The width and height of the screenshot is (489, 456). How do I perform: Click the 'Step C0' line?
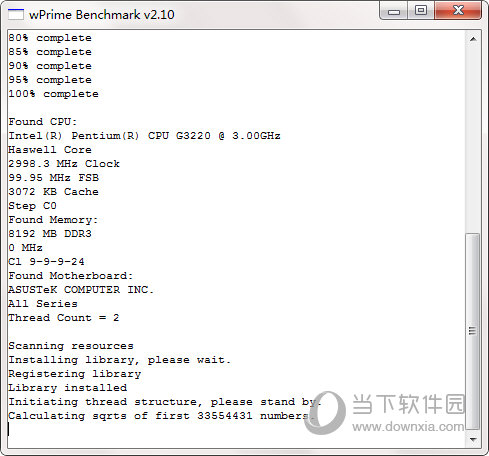[32, 206]
